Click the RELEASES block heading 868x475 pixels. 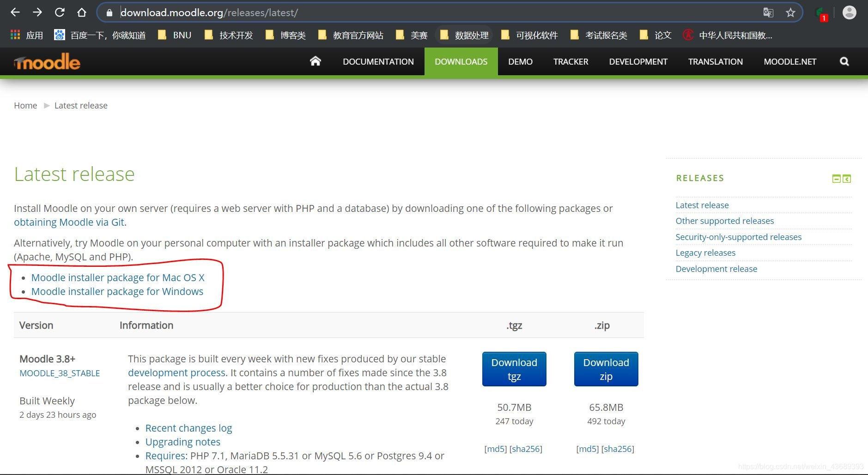click(x=700, y=178)
